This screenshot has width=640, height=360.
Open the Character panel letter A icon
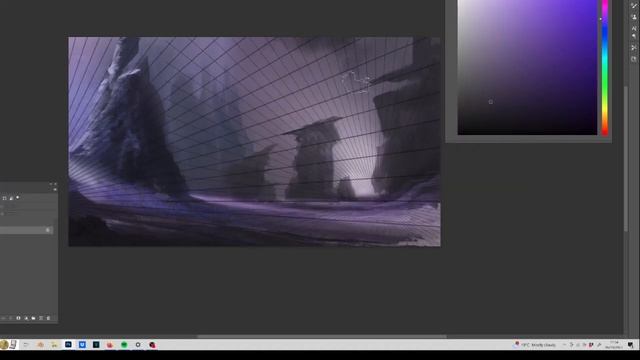click(634, 28)
